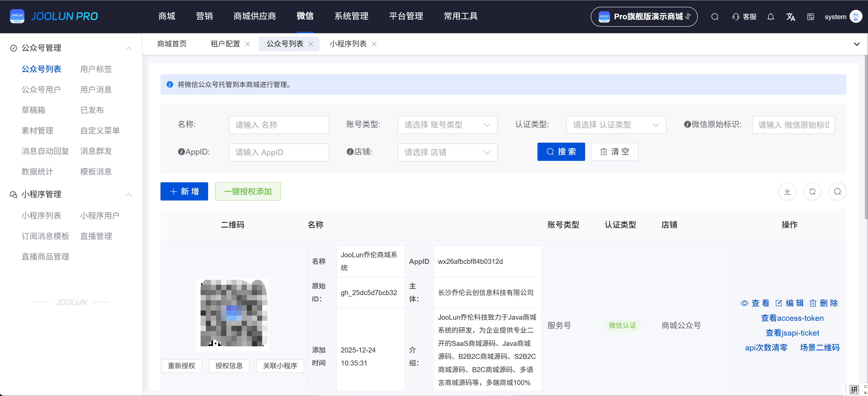Click info icon beside AppID label

tap(181, 152)
